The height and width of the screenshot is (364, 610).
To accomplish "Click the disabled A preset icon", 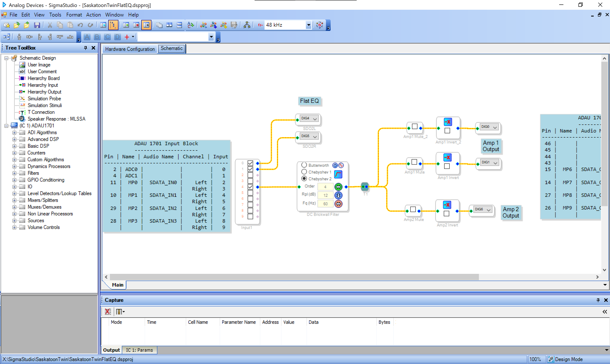I will pos(87,37).
